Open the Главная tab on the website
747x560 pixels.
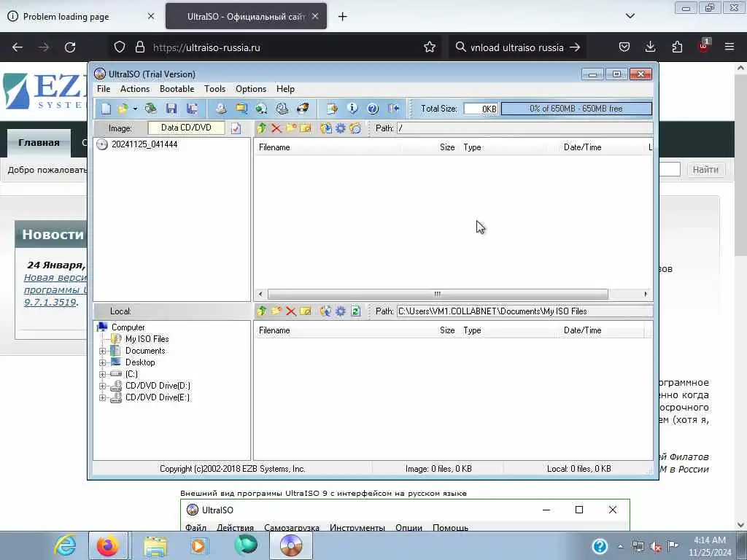click(39, 143)
